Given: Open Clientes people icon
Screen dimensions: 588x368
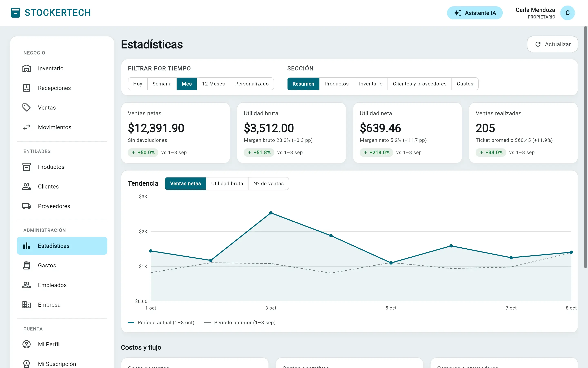Looking at the screenshot, I should pyautogui.click(x=27, y=186).
